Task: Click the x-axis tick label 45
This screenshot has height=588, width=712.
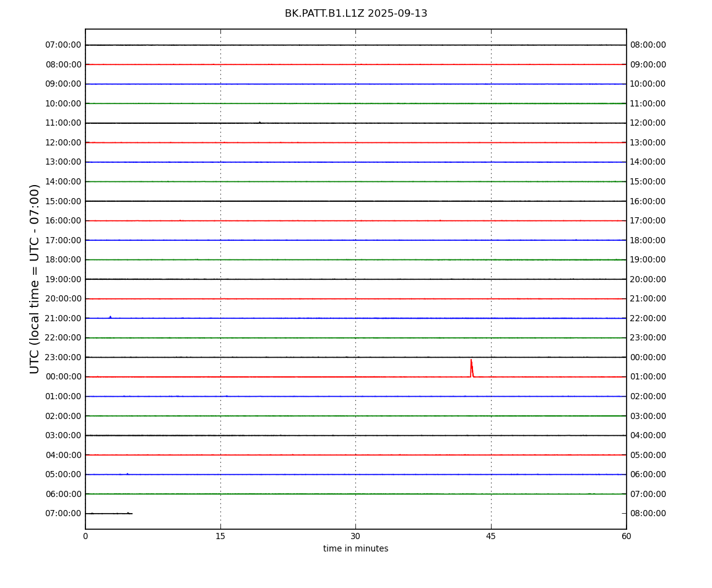Action: [x=491, y=536]
